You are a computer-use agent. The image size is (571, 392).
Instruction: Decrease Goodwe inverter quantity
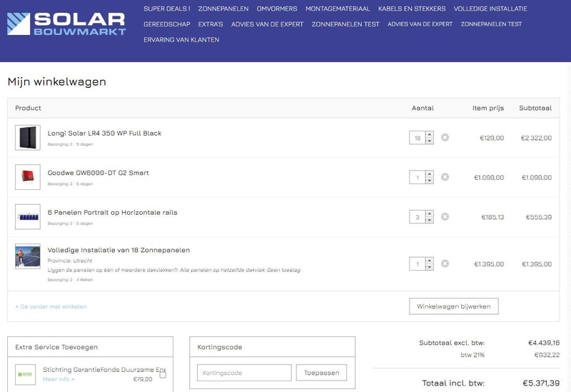click(430, 181)
